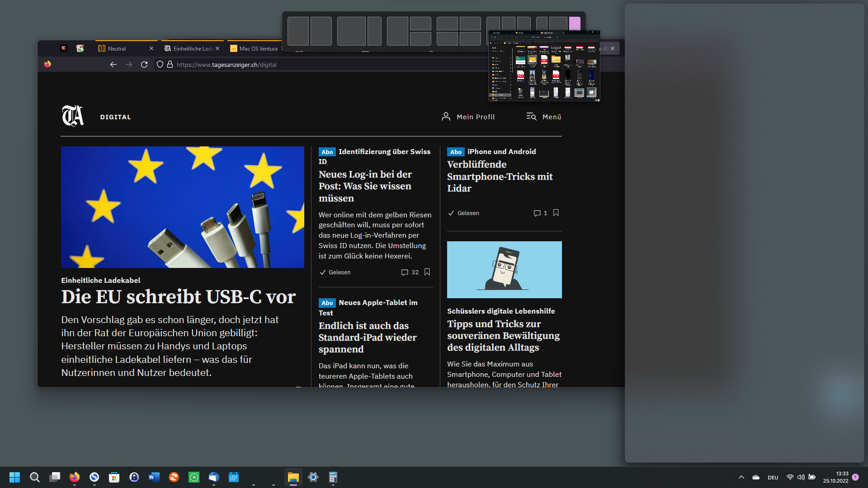Viewport: 868px width, 488px height.
Task: Open Task View from taskbar
Action: (x=55, y=477)
